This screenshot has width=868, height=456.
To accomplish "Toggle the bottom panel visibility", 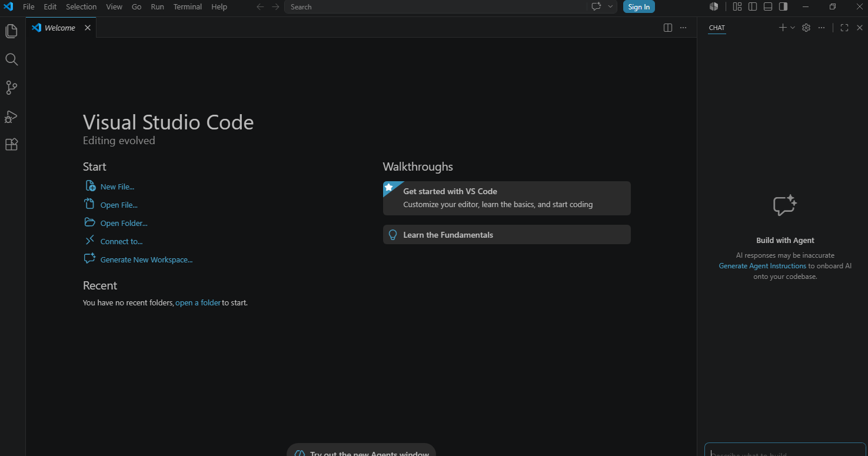I will tap(768, 7).
